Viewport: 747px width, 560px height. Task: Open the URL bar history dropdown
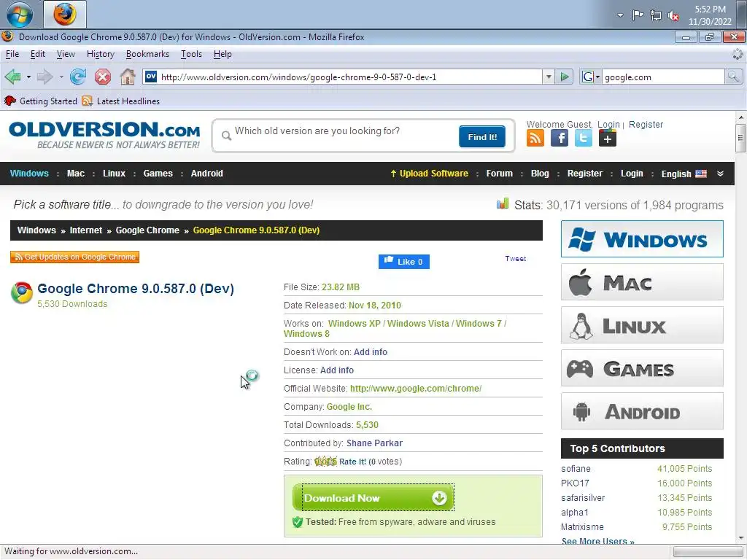point(549,77)
